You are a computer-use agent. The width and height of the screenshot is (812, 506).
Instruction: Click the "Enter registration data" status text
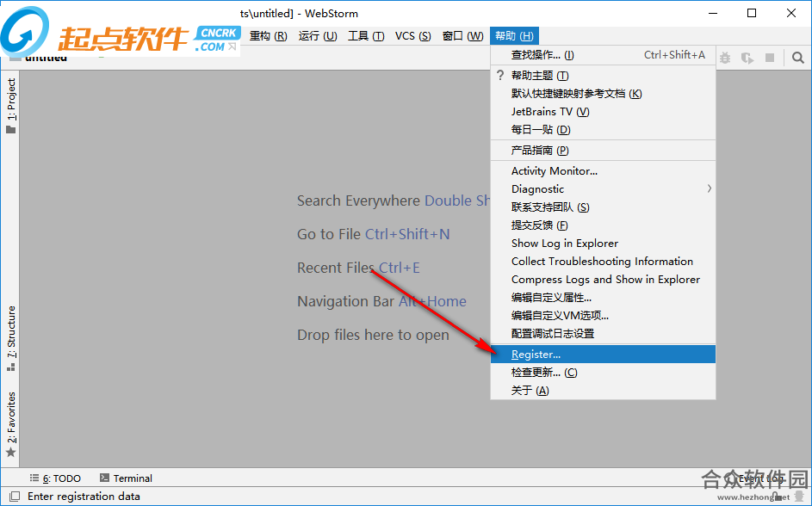coord(84,497)
